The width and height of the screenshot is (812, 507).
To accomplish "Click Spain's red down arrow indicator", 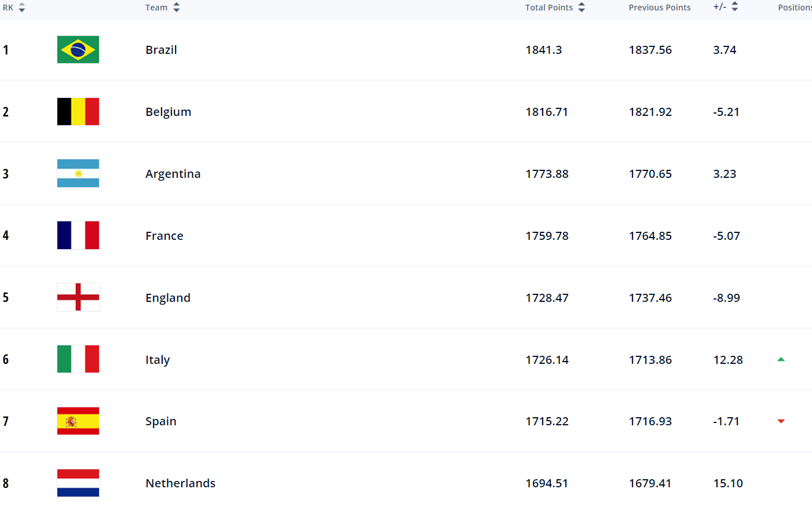I will tap(781, 421).
